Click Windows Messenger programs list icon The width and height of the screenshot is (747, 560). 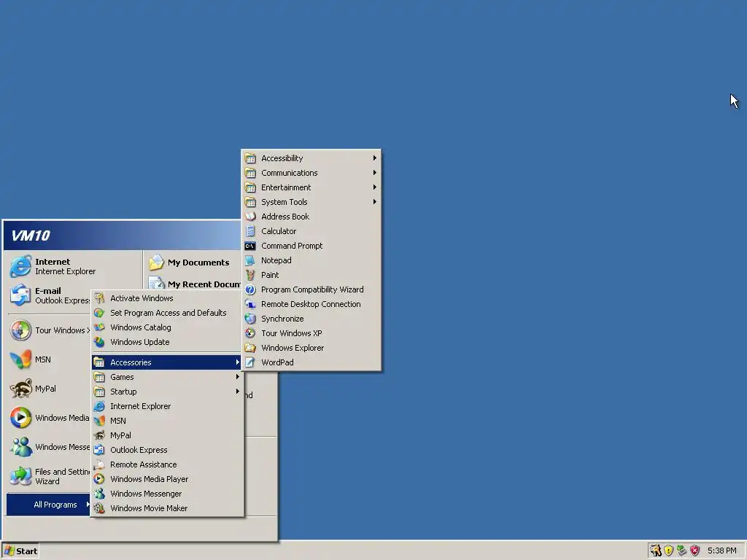point(99,494)
